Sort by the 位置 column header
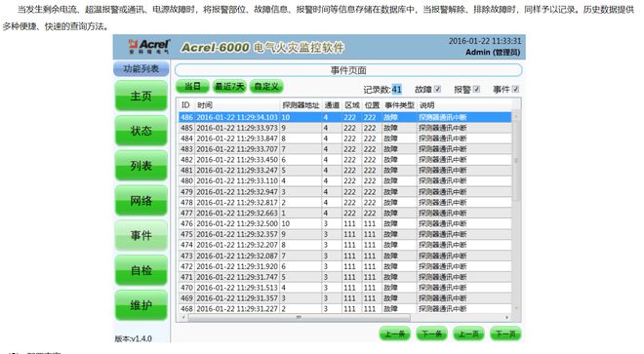 tap(372, 105)
